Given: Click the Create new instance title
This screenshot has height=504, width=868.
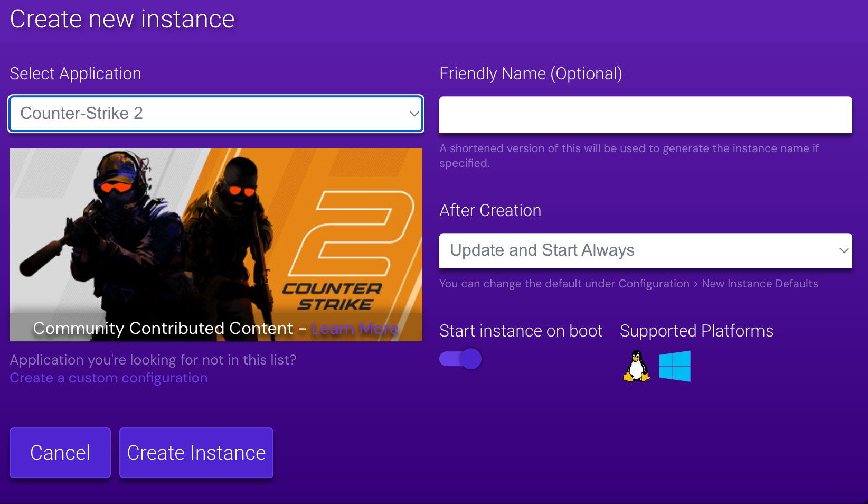Looking at the screenshot, I should [x=122, y=19].
